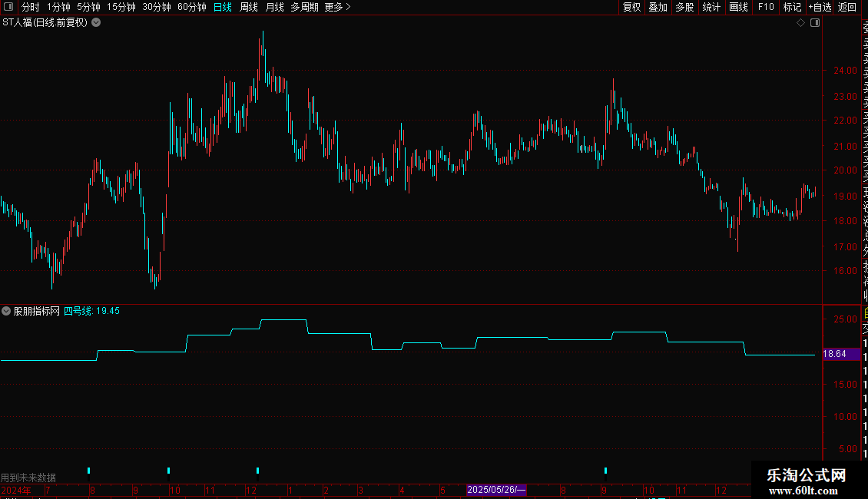This screenshot has width=868, height=499.
Task: Open F10 company information
Action: click(766, 7)
